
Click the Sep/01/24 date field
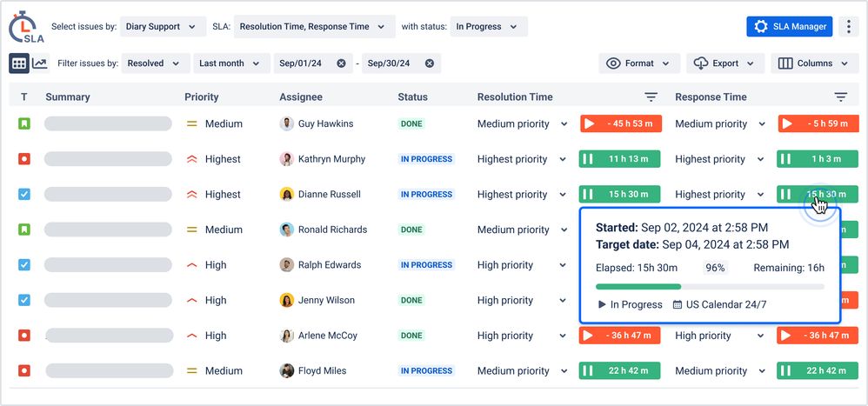click(313, 63)
